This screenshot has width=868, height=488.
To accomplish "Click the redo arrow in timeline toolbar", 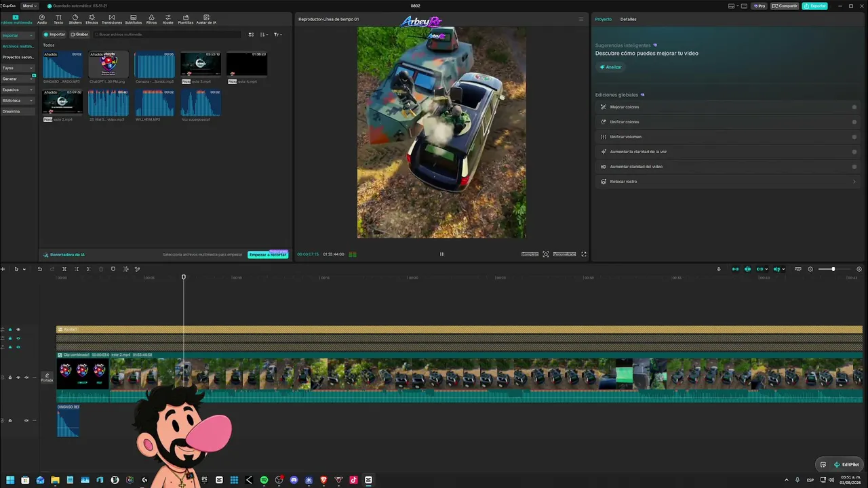I will tap(52, 269).
